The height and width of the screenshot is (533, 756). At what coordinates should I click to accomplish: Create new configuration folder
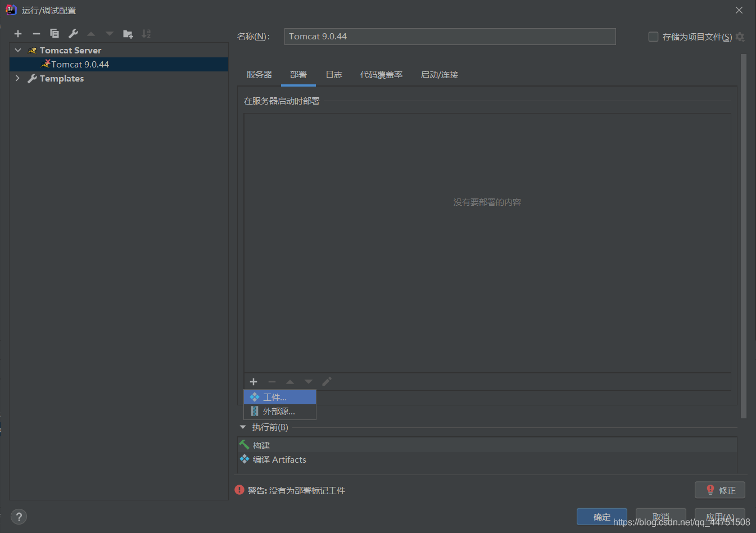[128, 34]
